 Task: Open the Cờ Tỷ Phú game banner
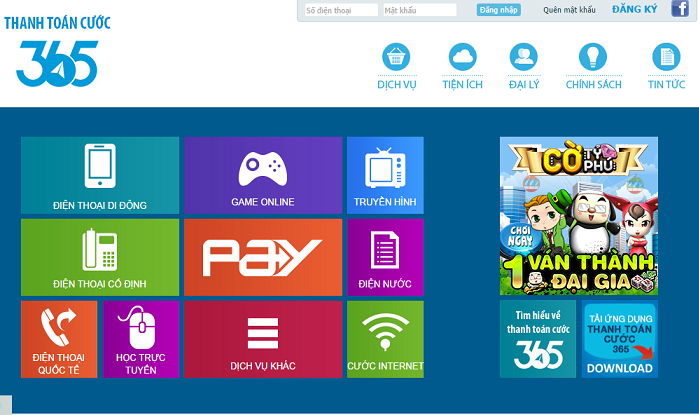[x=579, y=216]
